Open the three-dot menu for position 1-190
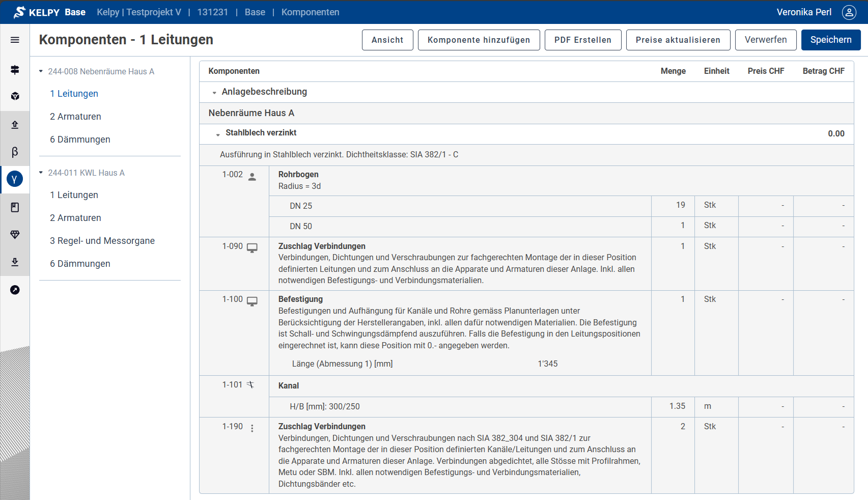Viewport: 868px width, 500px height. 252,428
